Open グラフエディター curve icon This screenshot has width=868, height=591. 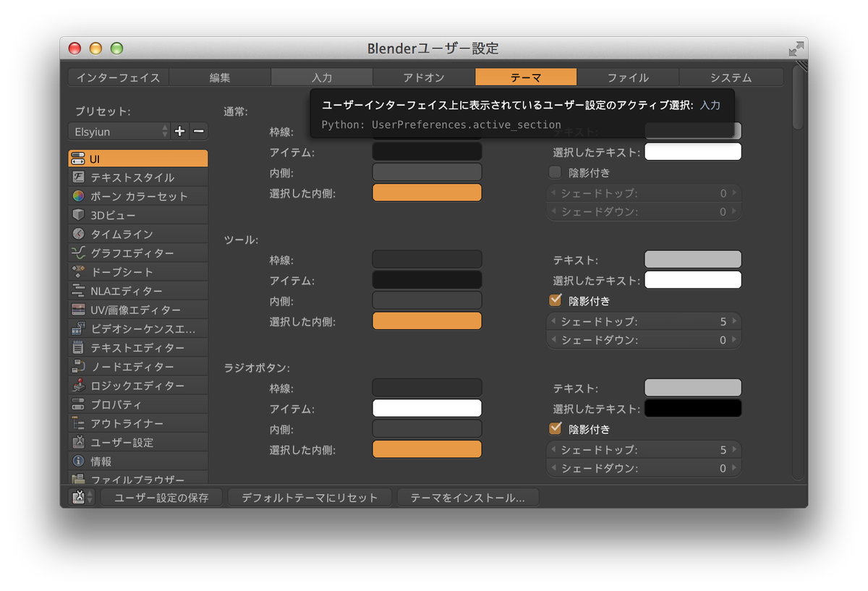[x=78, y=253]
